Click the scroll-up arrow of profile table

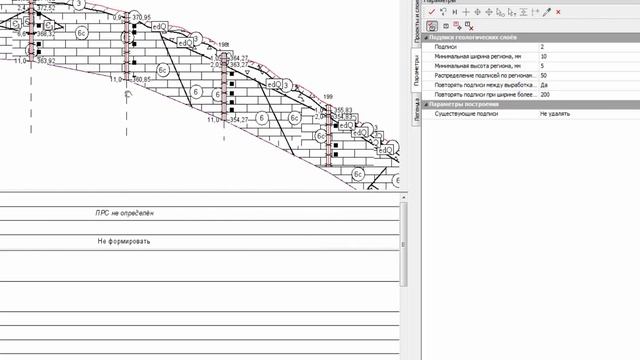404,197
